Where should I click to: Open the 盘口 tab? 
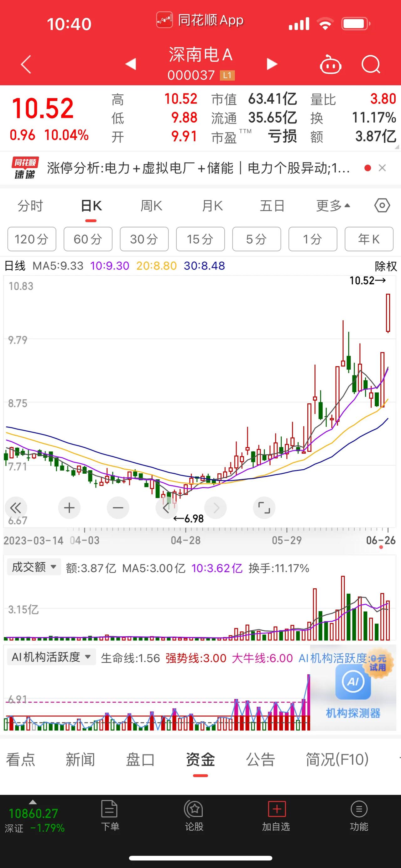pos(140,760)
